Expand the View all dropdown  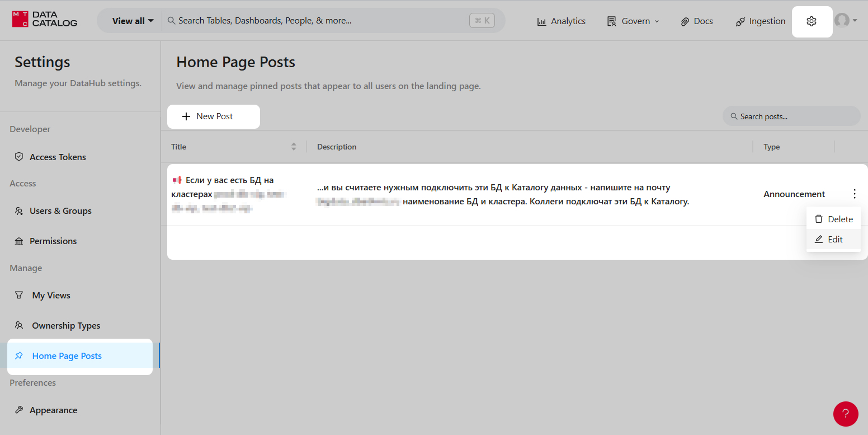133,21
